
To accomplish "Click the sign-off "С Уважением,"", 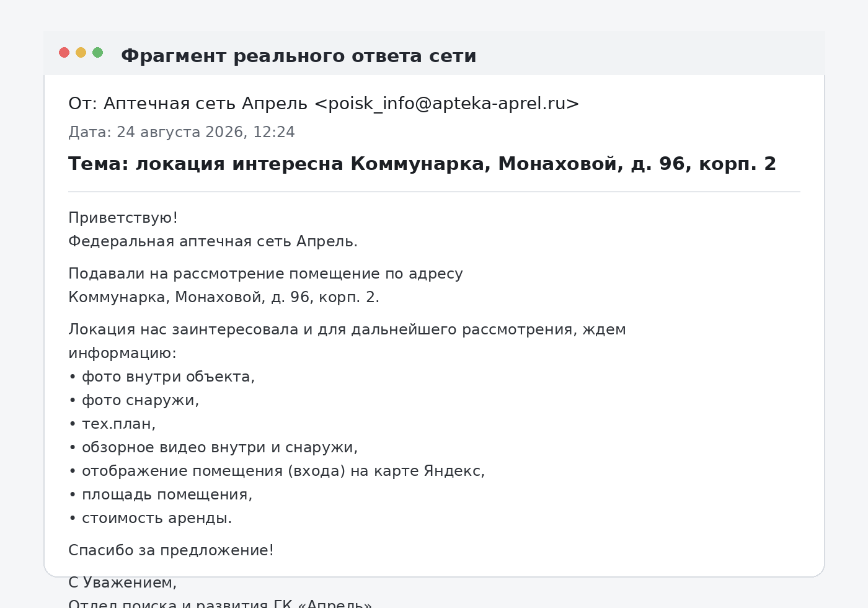I will coord(123,583).
